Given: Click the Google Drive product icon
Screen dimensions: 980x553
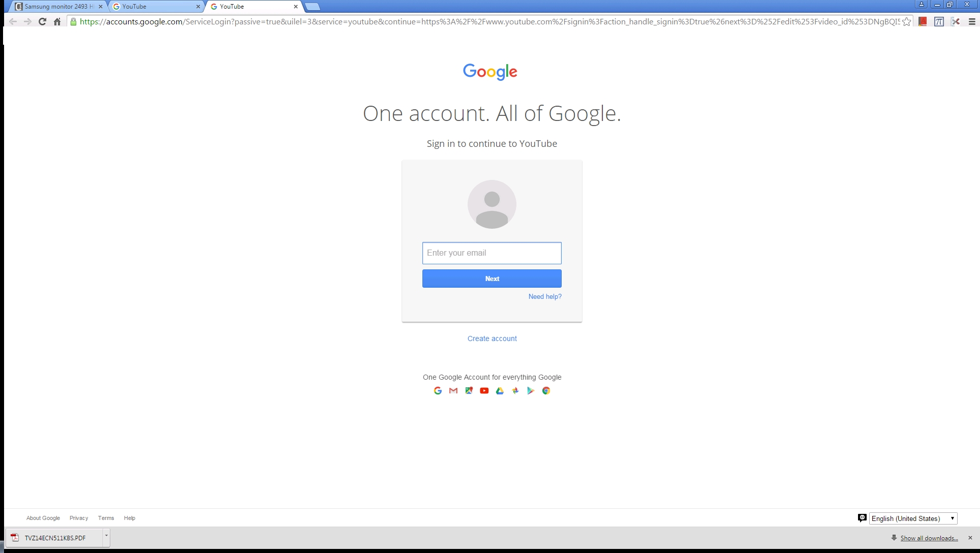Looking at the screenshot, I should tap(500, 390).
